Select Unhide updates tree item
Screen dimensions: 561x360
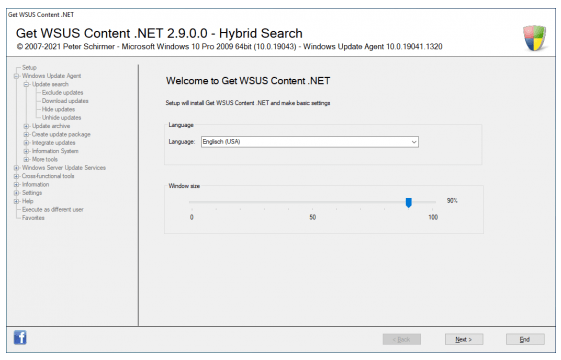click(x=62, y=117)
